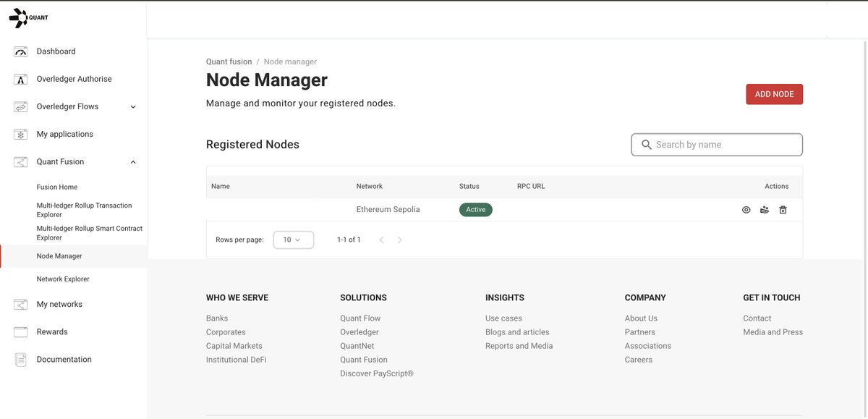Click the RPC URL column header
The height and width of the screenshot is (419, 868).
click(531, 186)
